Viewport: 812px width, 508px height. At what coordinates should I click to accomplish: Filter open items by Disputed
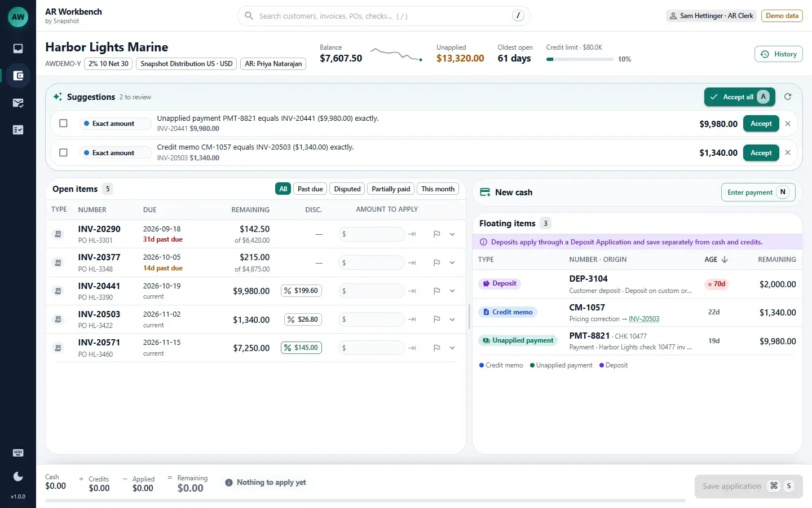coord(347,189)
